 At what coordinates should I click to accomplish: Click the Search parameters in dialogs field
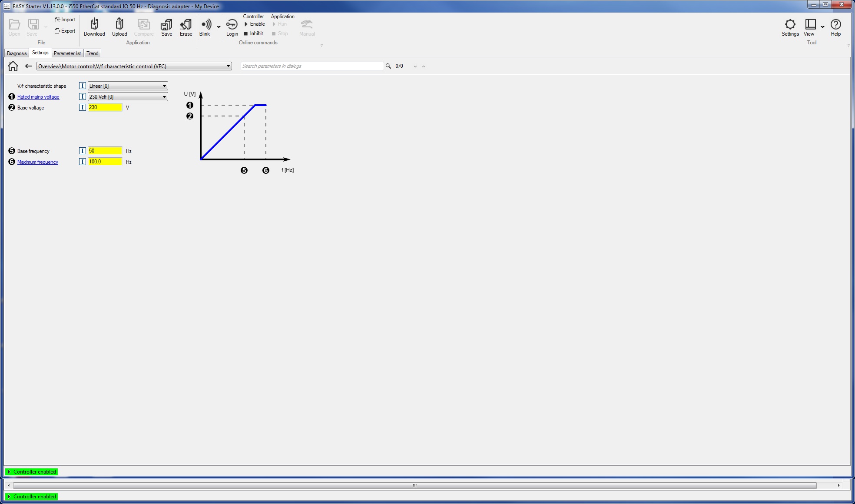[312, 66]
